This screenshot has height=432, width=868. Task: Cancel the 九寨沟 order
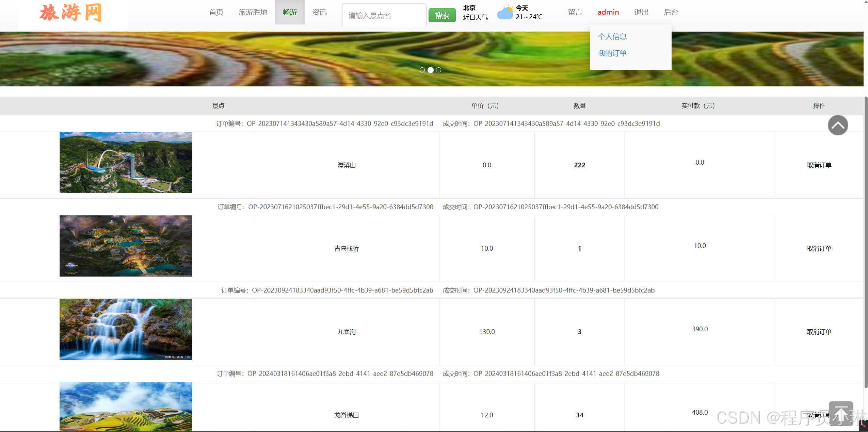pyautogui.click(x=819, y=332)
